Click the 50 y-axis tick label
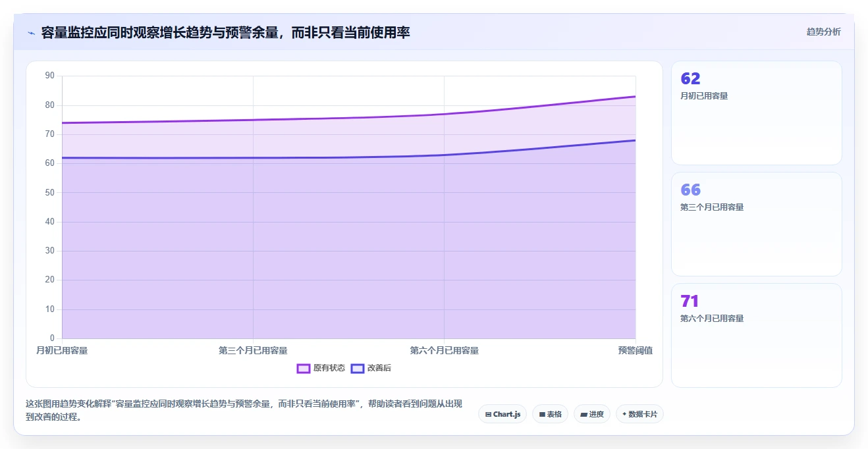Viewport: 868px width, 449px height. (50, 193)
